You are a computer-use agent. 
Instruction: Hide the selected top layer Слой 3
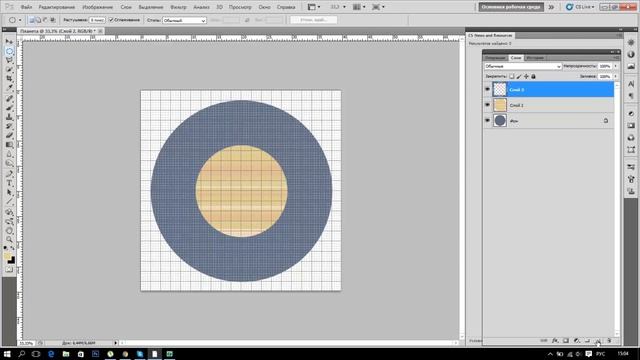pos(487,89)
